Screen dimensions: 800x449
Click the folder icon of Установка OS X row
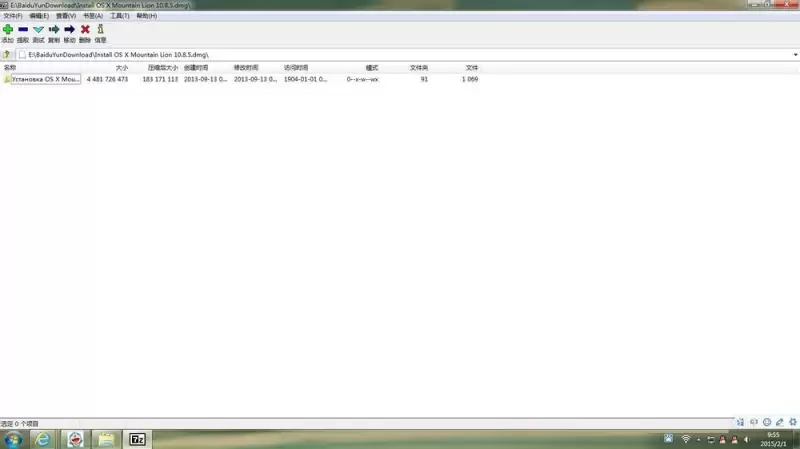[x=7, y=79]
